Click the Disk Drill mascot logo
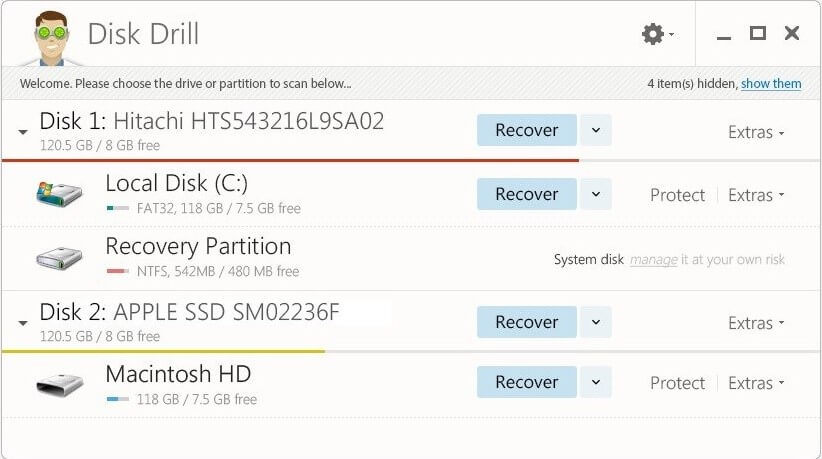The height and width of the screenshot is (459, 822). point(52,38)
